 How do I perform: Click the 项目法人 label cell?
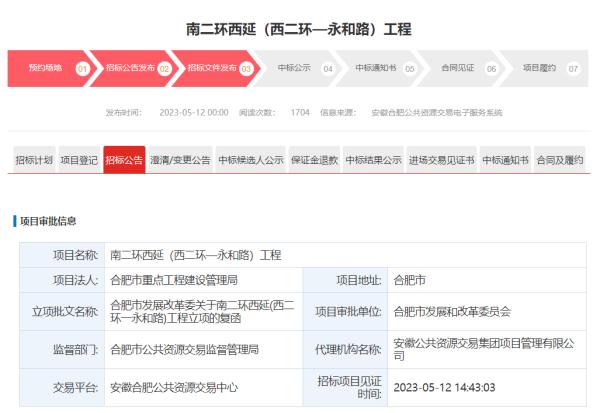pos(62,280)
